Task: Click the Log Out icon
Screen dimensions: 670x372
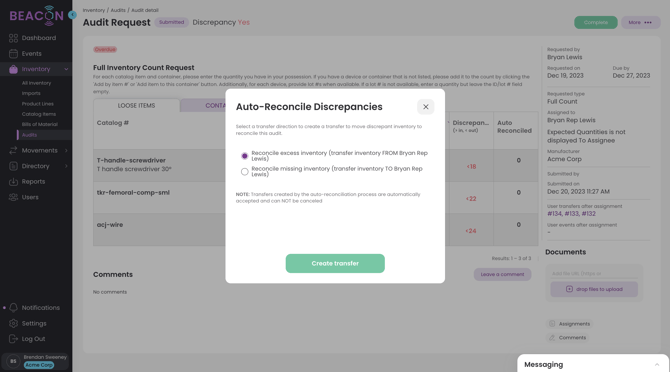Action: 13,339
